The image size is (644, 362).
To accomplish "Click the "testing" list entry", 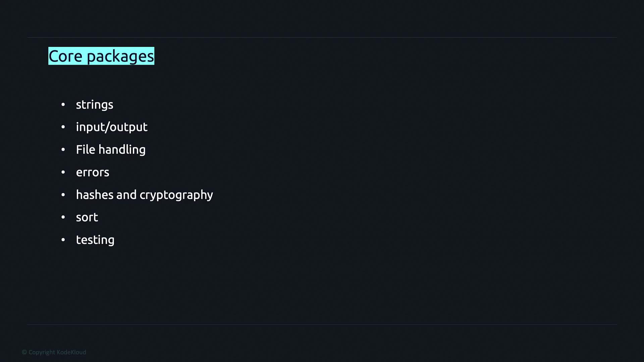I will tap(95, 240).
